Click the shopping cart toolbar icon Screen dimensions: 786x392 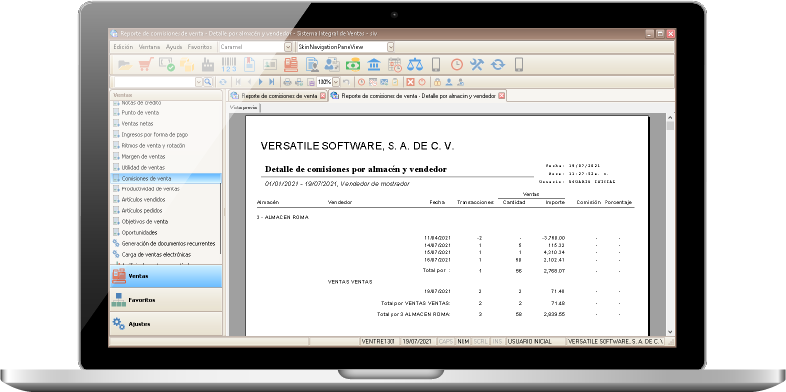146,64
